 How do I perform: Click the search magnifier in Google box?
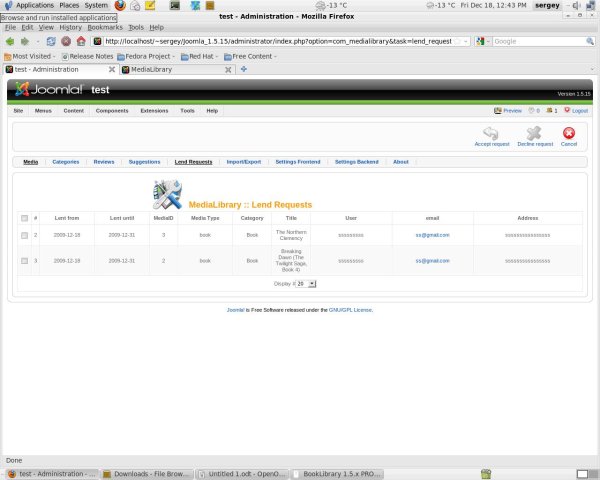590,41
